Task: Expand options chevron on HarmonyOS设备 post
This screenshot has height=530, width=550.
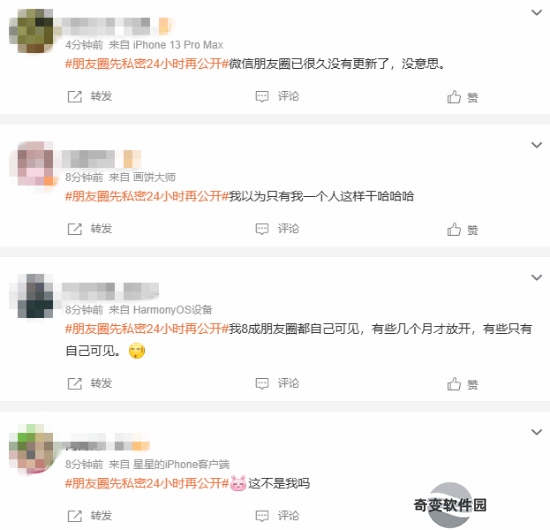Action: [x=537, y=277]
